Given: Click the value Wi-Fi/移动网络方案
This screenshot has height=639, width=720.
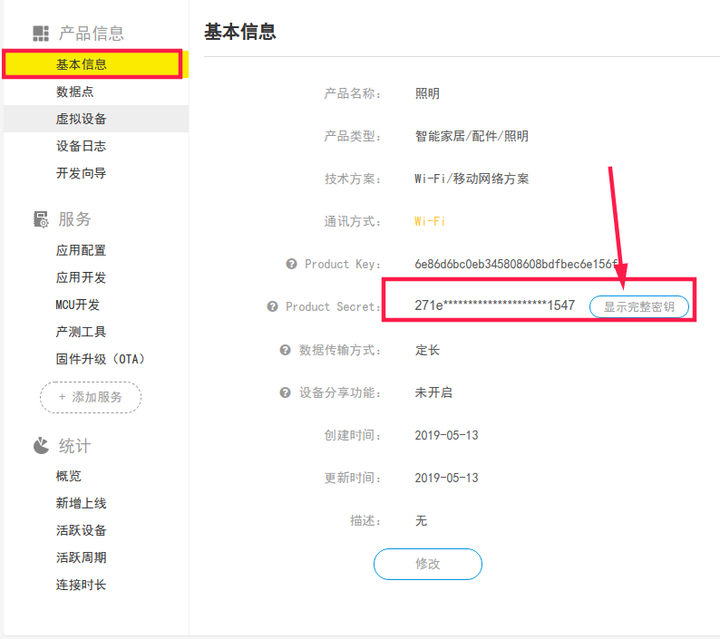Looking at the screenshot, I should (472, 179).
